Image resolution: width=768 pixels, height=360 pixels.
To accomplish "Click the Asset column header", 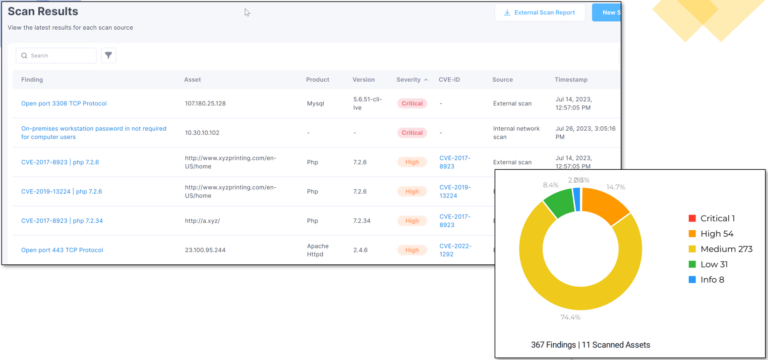I will coord(192,79).
